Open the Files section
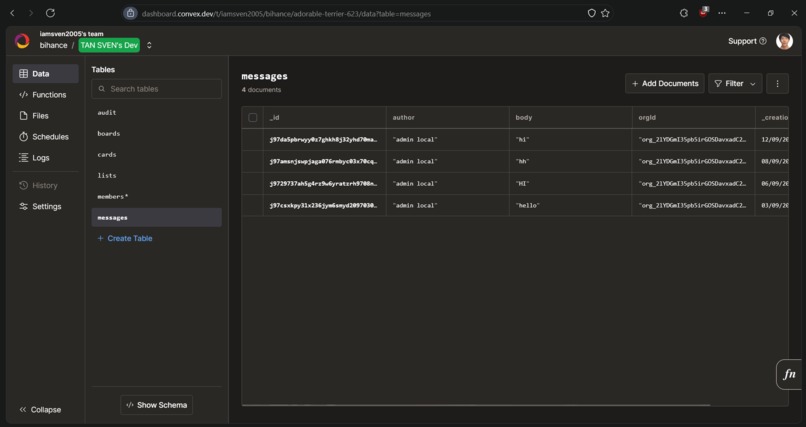Screen dimensions: 806x427 click(x=45, y=116)
